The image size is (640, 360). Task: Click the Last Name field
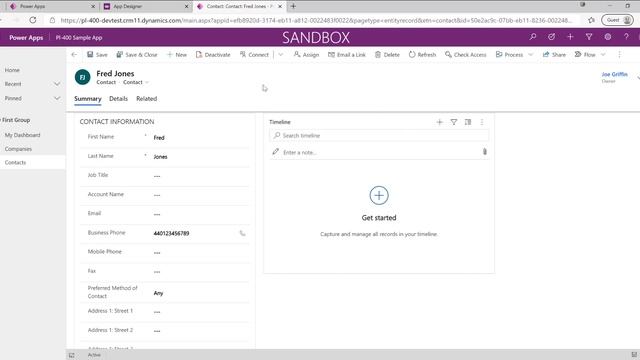tap(200, 157)
